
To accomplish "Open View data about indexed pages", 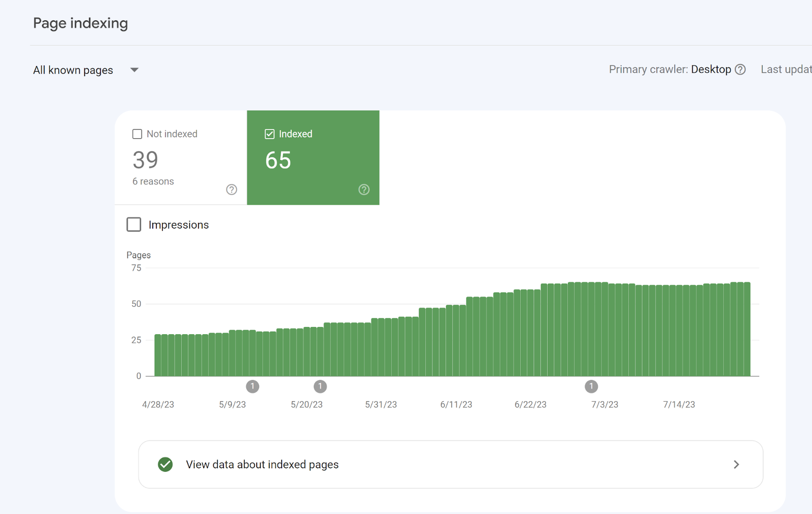I will (x=262, y=464).
